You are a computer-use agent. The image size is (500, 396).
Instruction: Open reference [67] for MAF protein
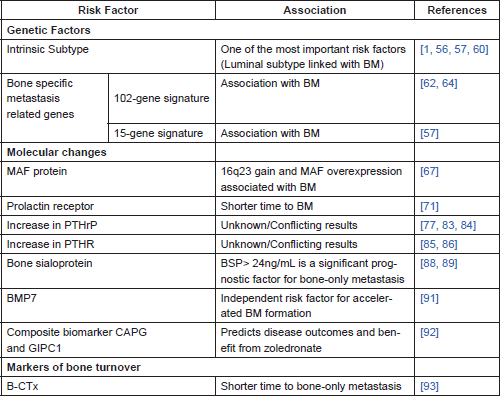[429, 171]
